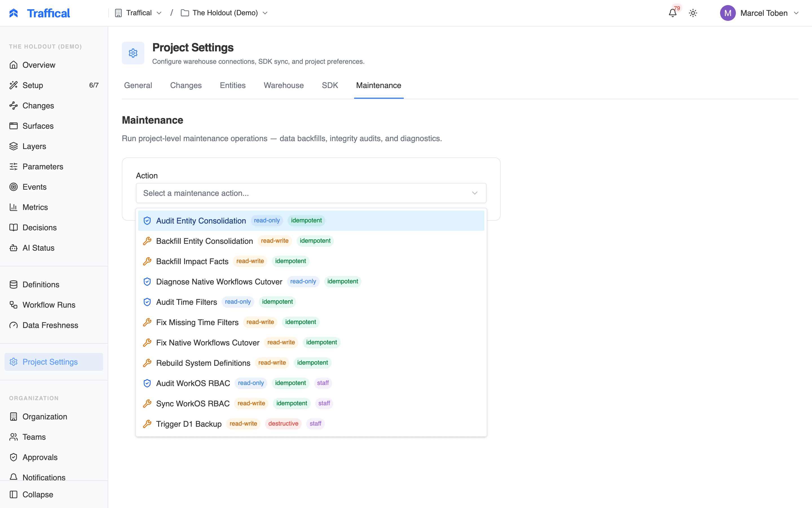Screen dimensions: 812x508
Task: Click the Project Settings gear header icon
Action: (x=133, y=53)
